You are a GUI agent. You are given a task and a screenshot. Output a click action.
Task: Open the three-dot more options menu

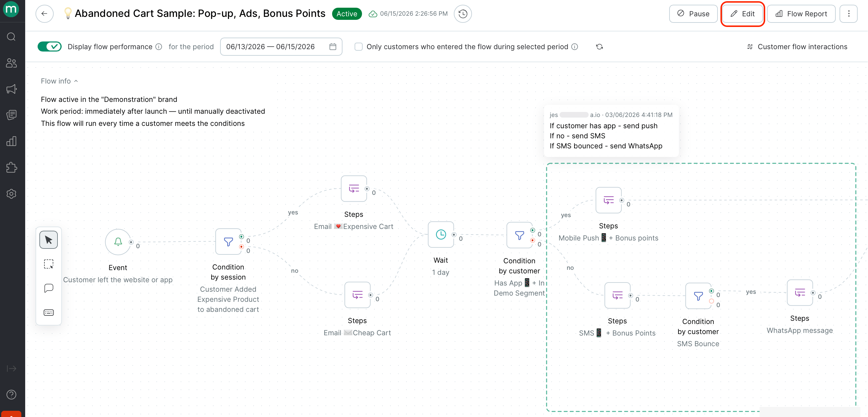(x=848, y=14)
